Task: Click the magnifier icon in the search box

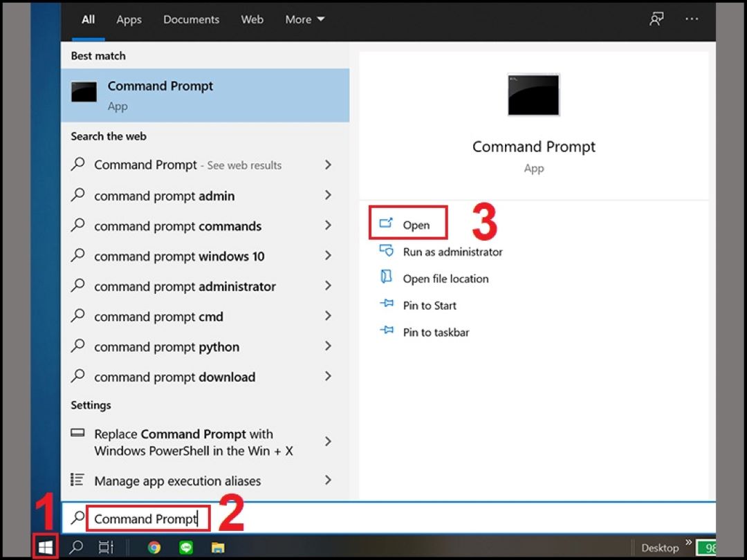Action: click(x=77, y=517)
